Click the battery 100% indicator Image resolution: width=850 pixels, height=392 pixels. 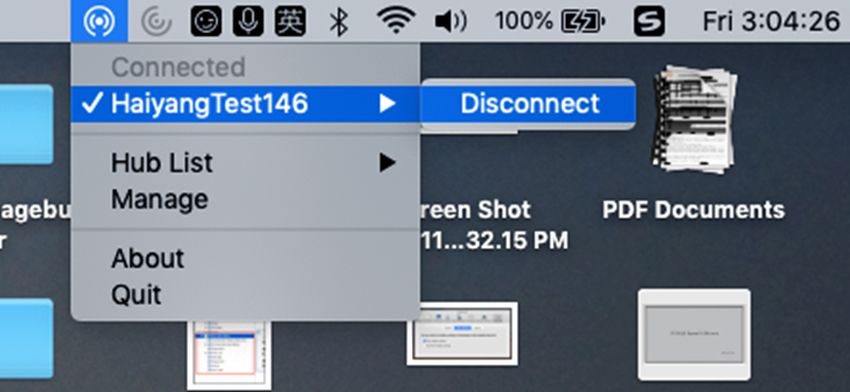point(550,22)
